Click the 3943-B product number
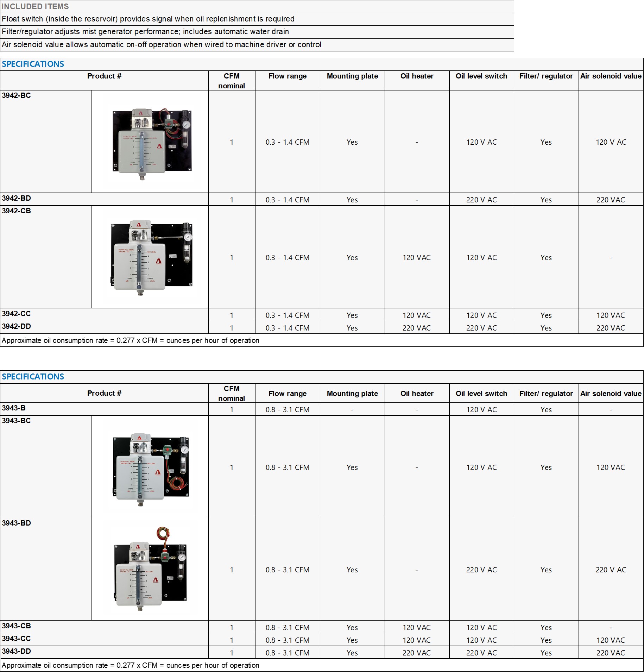The image size is (644, 672). point(14,408)
